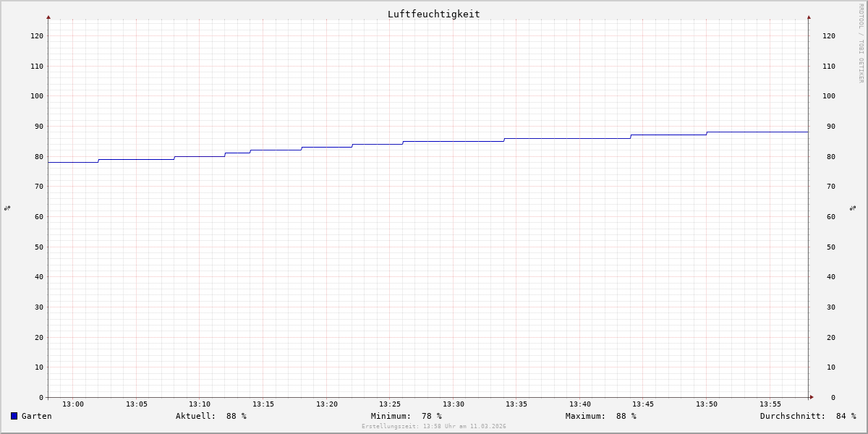This screenshot has height=434, width=868.
Task: Click the blue Garten legend color square
Action: click(14, 416)
